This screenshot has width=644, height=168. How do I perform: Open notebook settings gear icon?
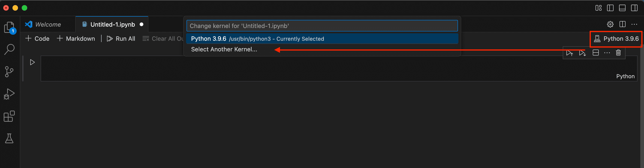click(x=610, y=24)
